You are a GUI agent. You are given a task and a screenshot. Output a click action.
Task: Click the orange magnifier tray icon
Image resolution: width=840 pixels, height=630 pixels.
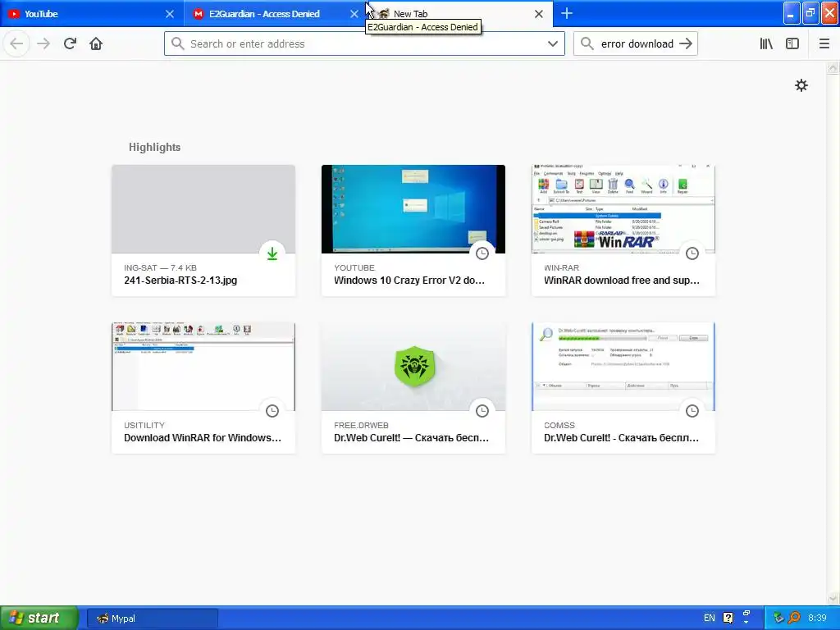[x=794, y=618]
